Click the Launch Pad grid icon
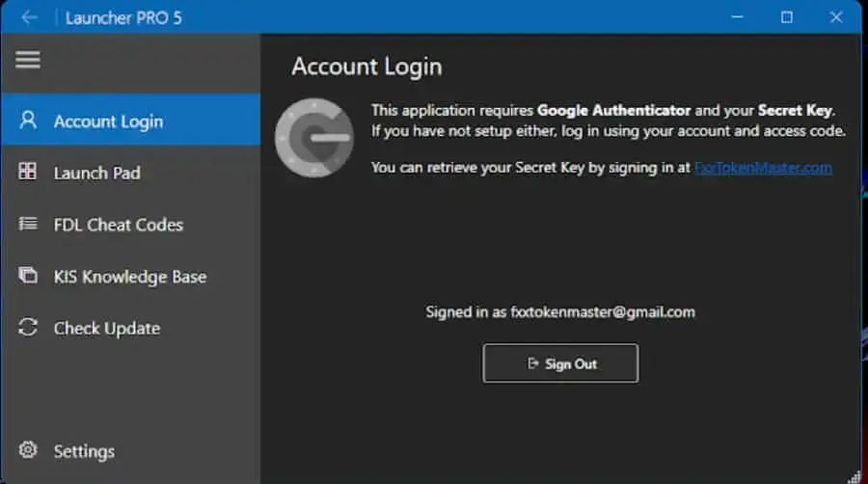This screenshot has width=868, height=484. click(x=28, y=173)
